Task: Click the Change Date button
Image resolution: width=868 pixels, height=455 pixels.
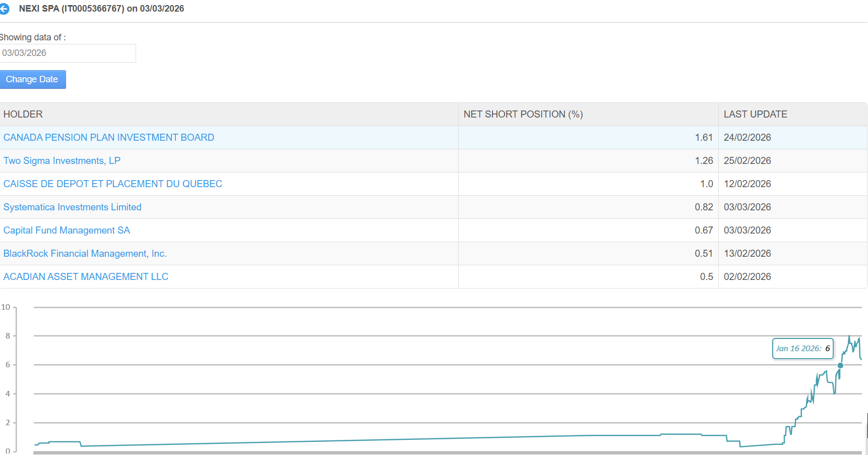Action: [x=32, y=79]
